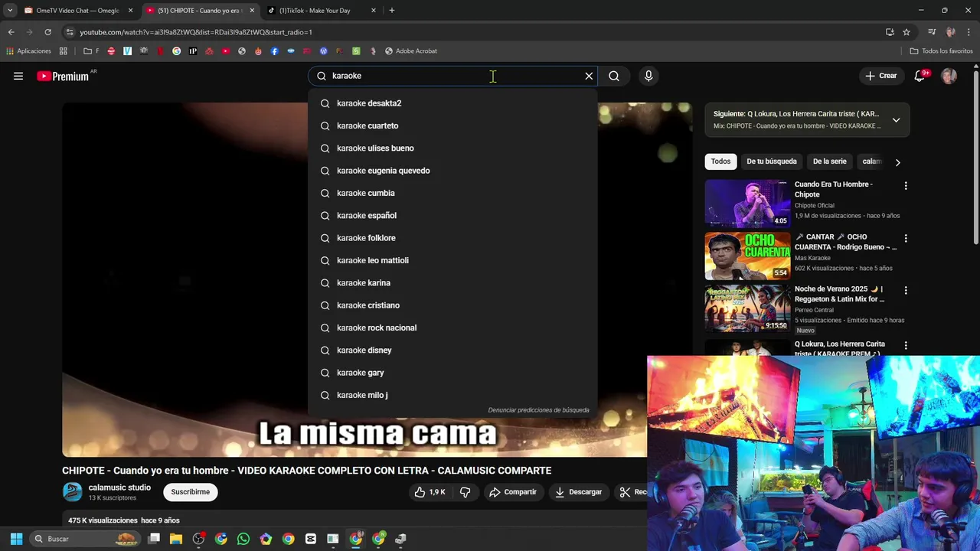Screen dimensions: 980x551
Task: Open the YouTube guide hamburger menu
Action: 18,76
